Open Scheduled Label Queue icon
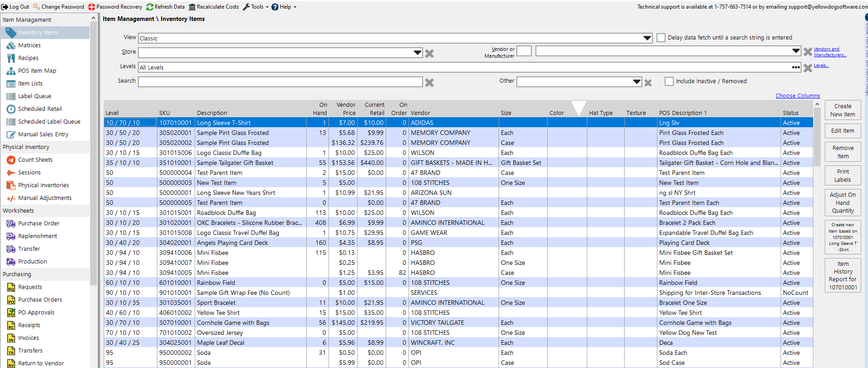 [x=11, y=122]
